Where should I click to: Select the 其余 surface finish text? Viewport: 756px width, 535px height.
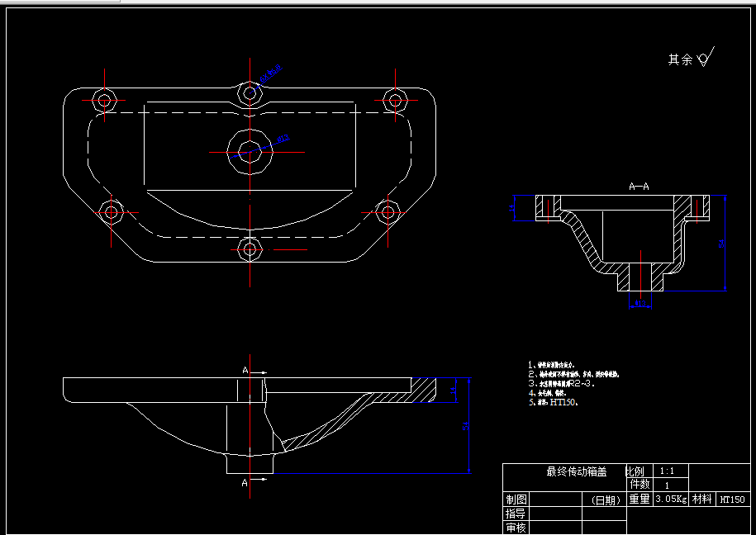click(x=680, y=59)
